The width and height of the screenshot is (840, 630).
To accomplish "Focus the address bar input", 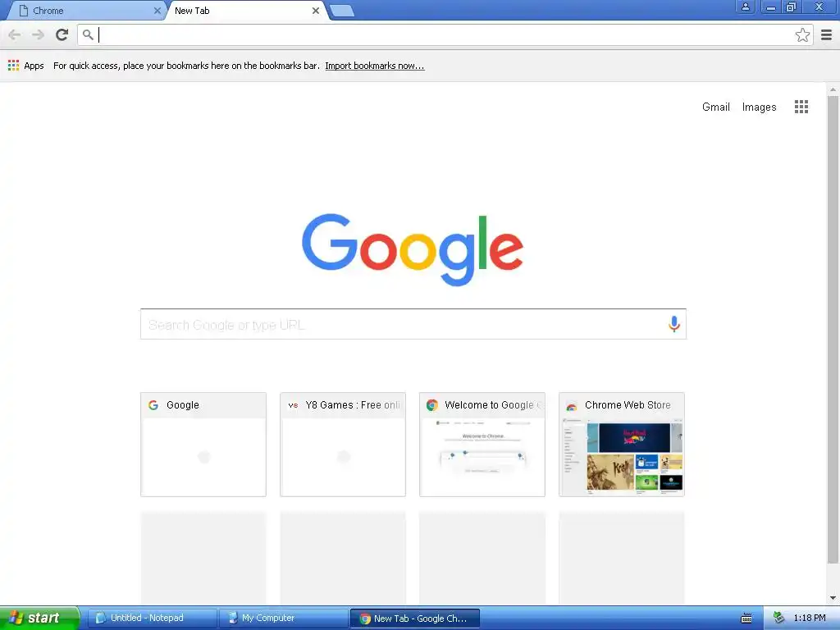I will [445, 34].
